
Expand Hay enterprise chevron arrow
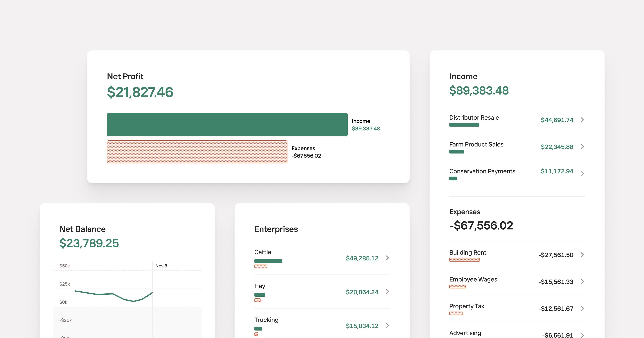387,292
